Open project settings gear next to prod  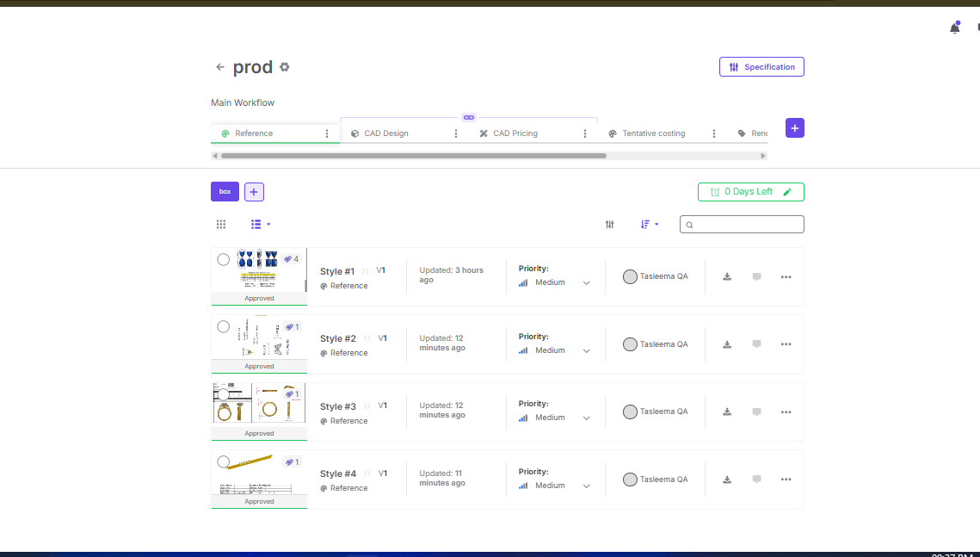pos(285,67)
